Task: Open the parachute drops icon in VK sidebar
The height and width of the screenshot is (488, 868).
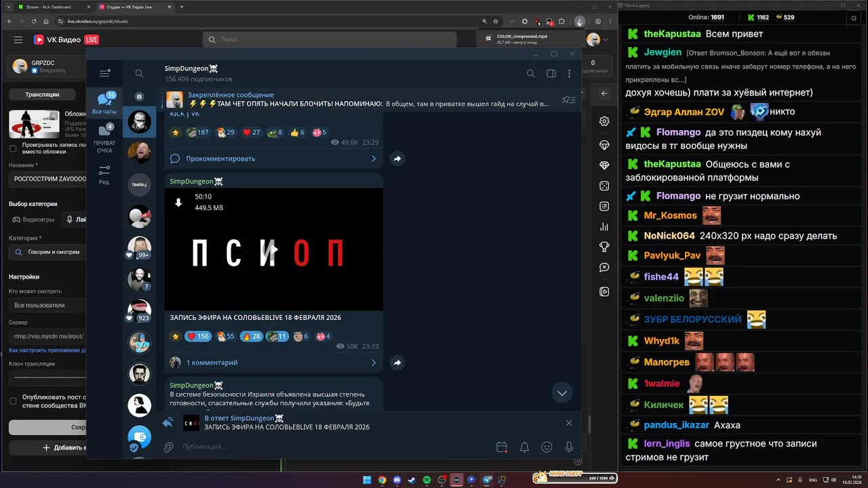Action: [x=604, y=146]
